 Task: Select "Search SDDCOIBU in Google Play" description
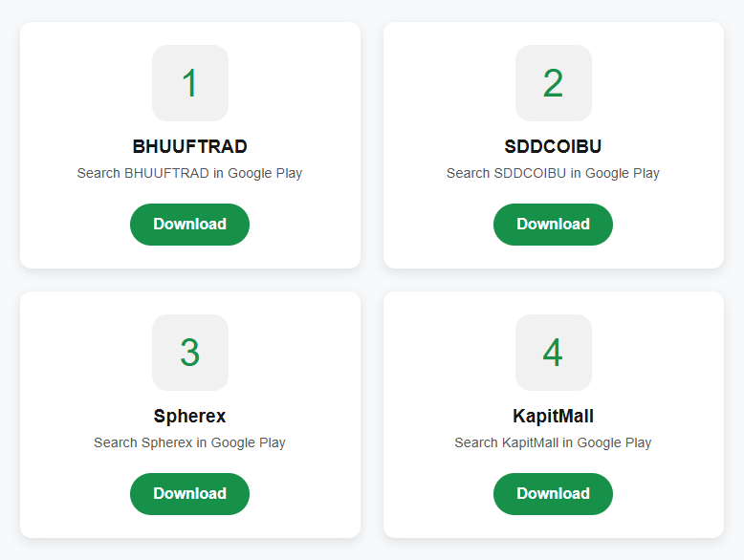pos(553,173)
